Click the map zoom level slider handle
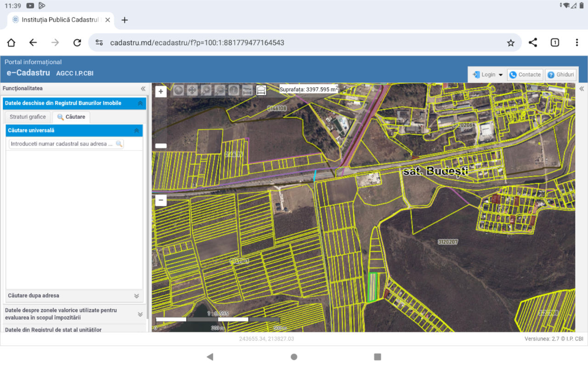Screen dimensions: 588x368 (161, 146)
